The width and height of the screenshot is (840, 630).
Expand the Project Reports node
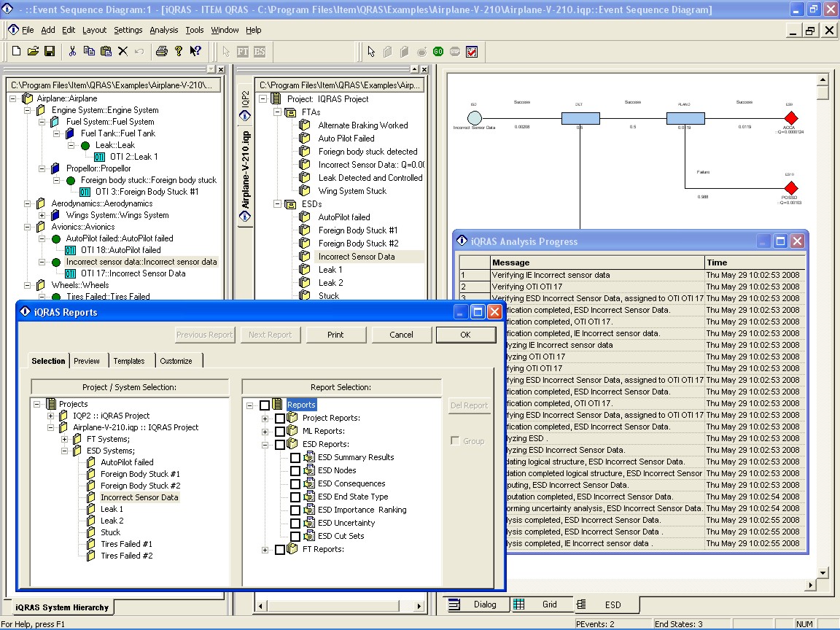[265, 419]
